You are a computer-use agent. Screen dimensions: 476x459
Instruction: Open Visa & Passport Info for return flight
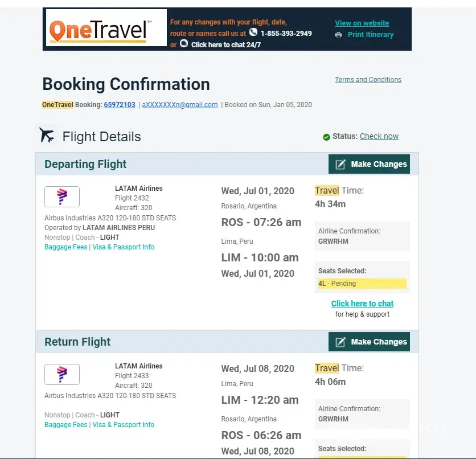[124, 425]
